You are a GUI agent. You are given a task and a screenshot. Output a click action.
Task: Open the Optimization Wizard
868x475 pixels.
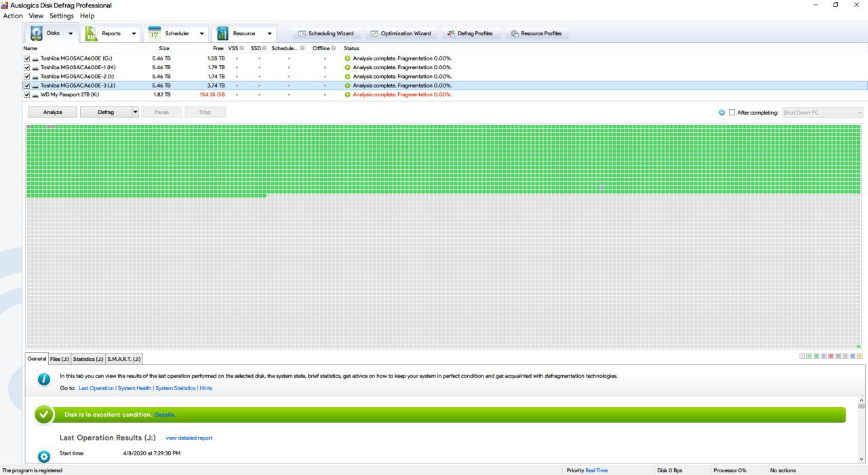click(401, 33)
